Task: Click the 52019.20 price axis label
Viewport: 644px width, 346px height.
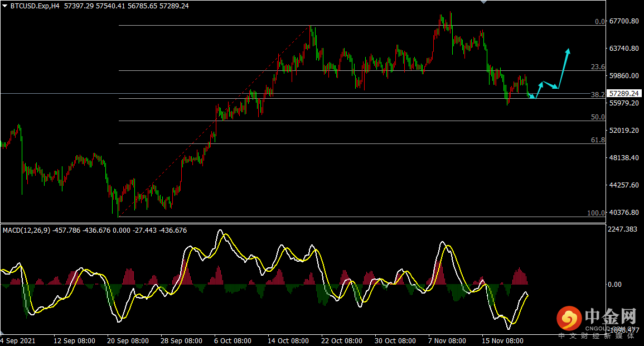Action: coord(624,130)
